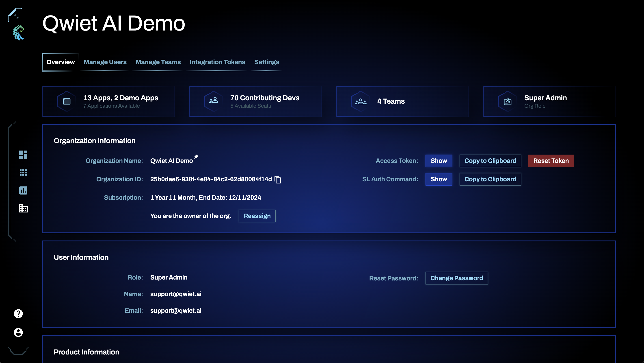Copy the Access Token to clipboard

tap(490, 161)
